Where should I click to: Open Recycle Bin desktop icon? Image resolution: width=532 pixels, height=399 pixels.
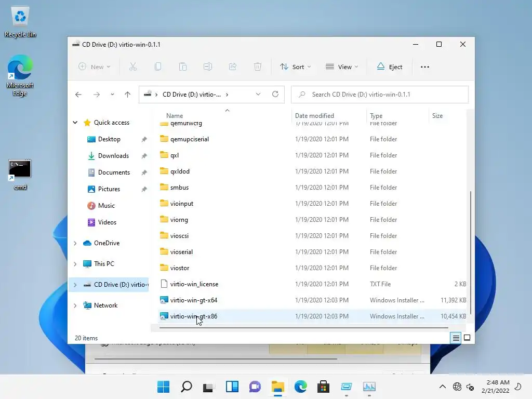pyautogui.click(x=20, y=22)
